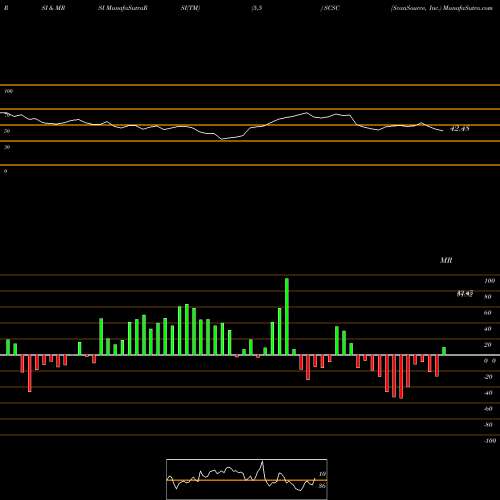Click the RSI value label 42.48
This screenshot has width=500, height=500.
[460, 128]
